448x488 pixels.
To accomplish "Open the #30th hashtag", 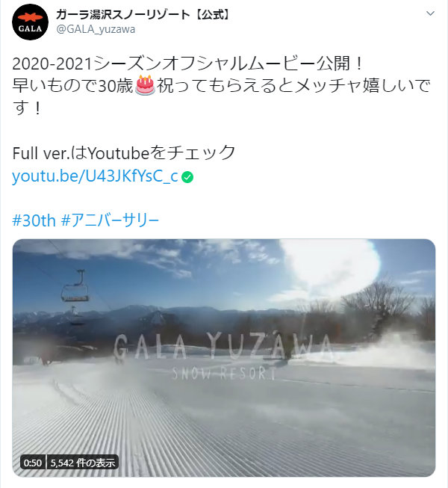I will 34,220.
